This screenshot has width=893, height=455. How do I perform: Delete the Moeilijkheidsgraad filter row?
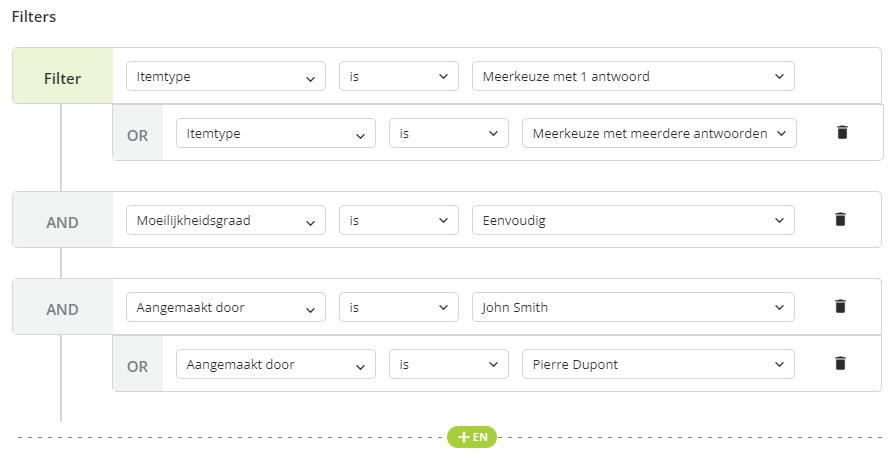pos(840,219)
